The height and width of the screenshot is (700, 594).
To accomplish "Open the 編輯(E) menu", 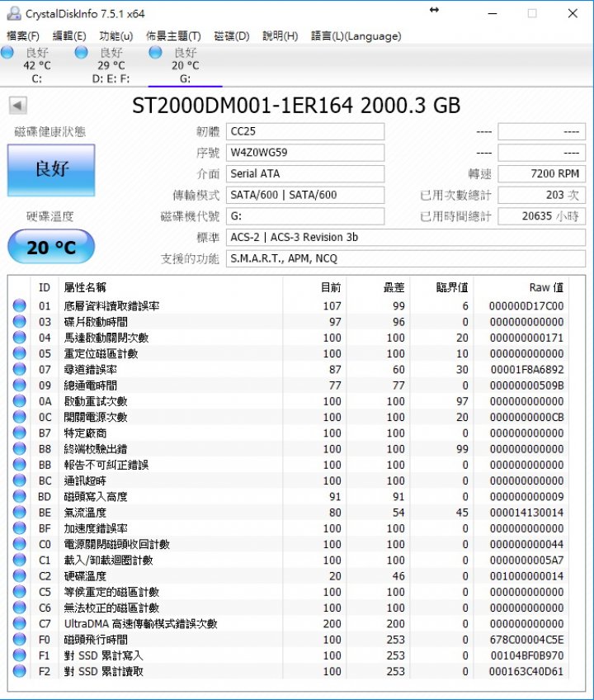I will [x=69, y=36].
